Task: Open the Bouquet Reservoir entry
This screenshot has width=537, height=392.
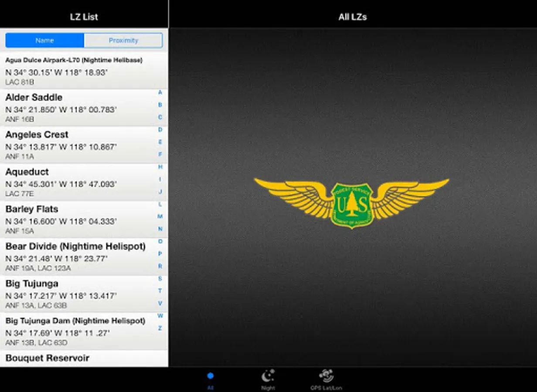Action: coord(84,358)
